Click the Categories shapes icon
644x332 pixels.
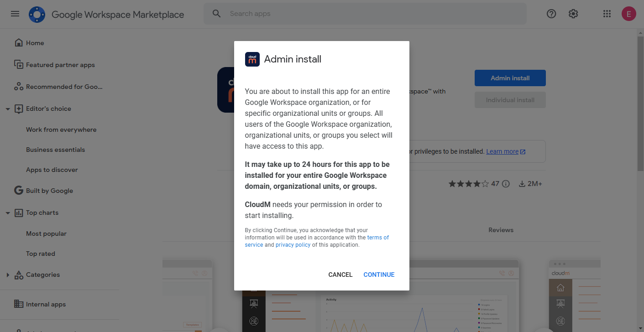19,275
